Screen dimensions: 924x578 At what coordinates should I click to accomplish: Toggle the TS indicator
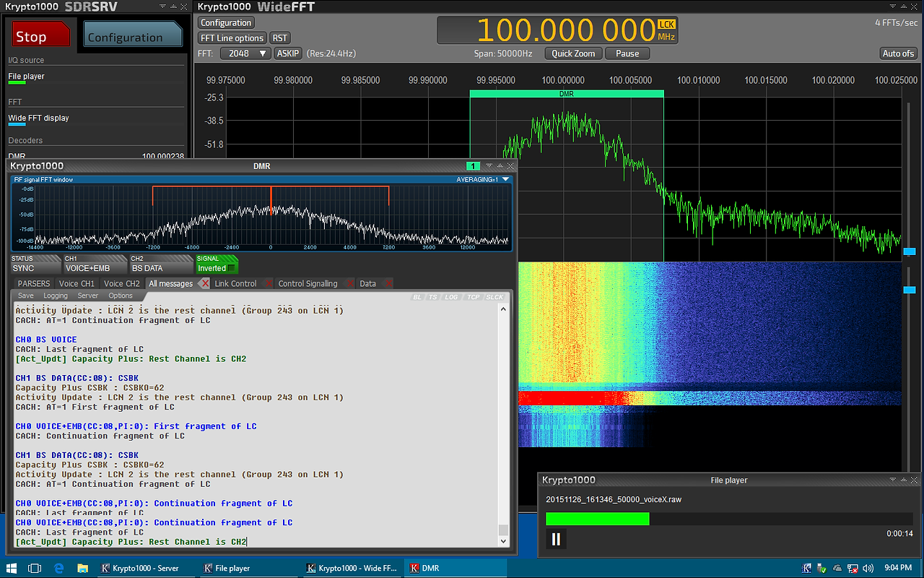coord(433,297)
